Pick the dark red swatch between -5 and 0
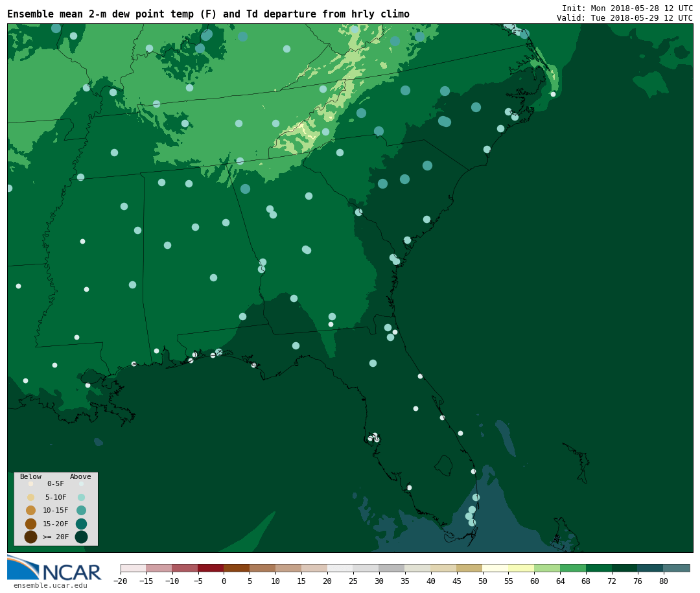 click(x=211, y=568)
